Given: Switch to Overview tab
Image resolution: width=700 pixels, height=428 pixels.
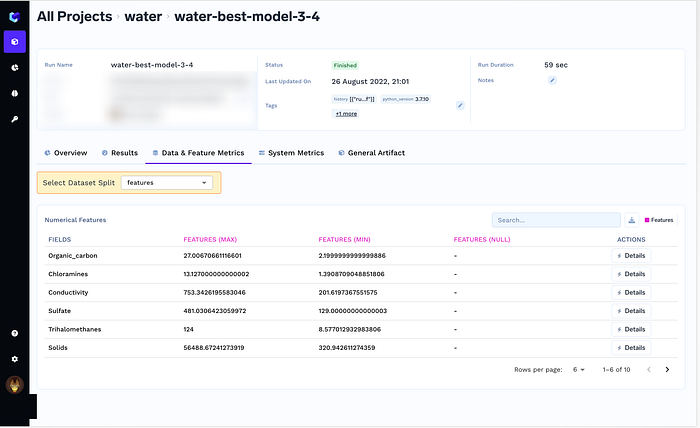Looking at the screenshot, I should pos(66,153).
